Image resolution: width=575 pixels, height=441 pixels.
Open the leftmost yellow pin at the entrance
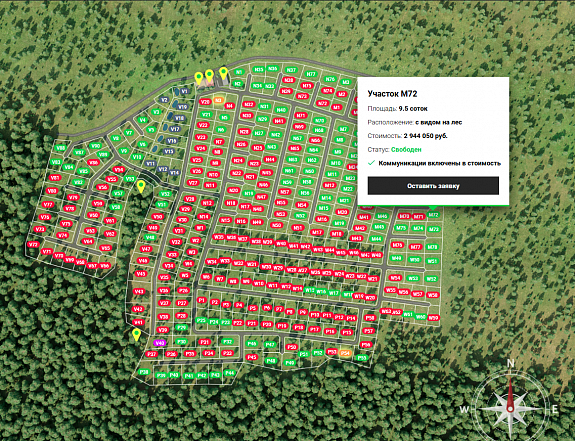pyautogui.click(x=199, y=78)
